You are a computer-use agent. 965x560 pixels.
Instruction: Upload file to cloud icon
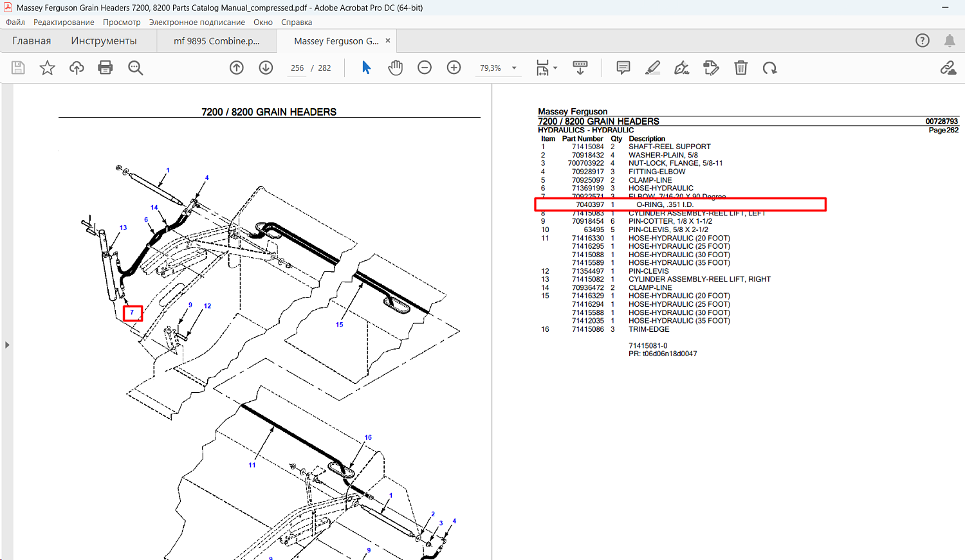tap(77, 68)
